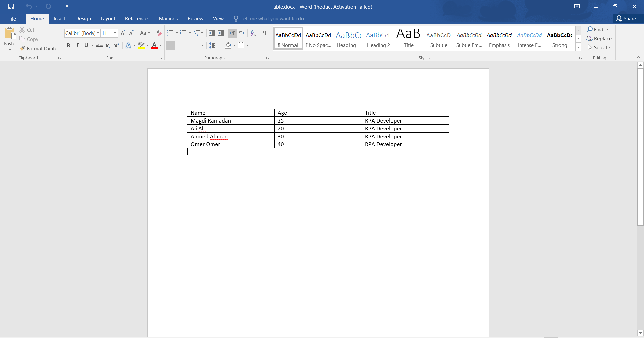Screen dimensions: 644x338
Task: Click the Superscript icon
Action: coord(116,46)
